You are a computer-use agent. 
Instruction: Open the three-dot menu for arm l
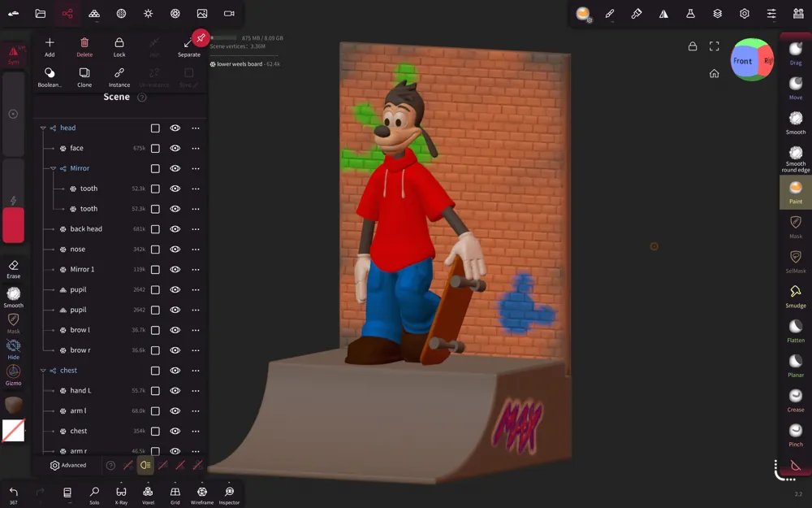[x=195, y=411]
